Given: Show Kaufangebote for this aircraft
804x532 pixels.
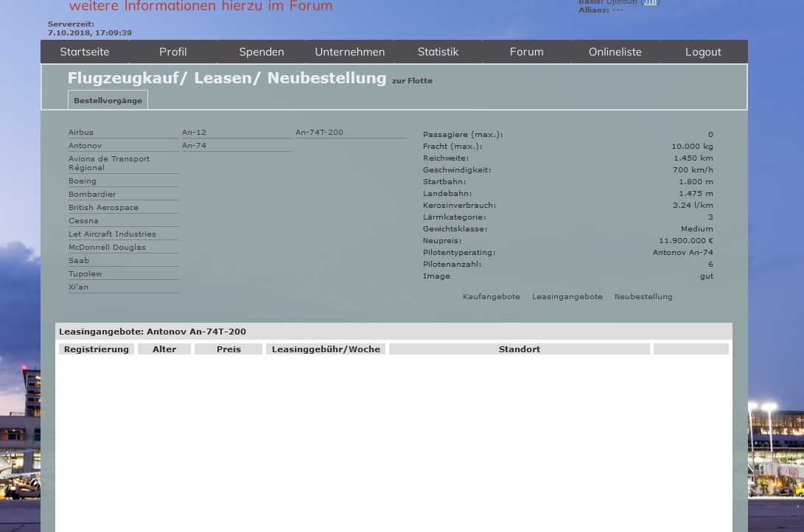Looking at the screenshot, I should point(492,297).
